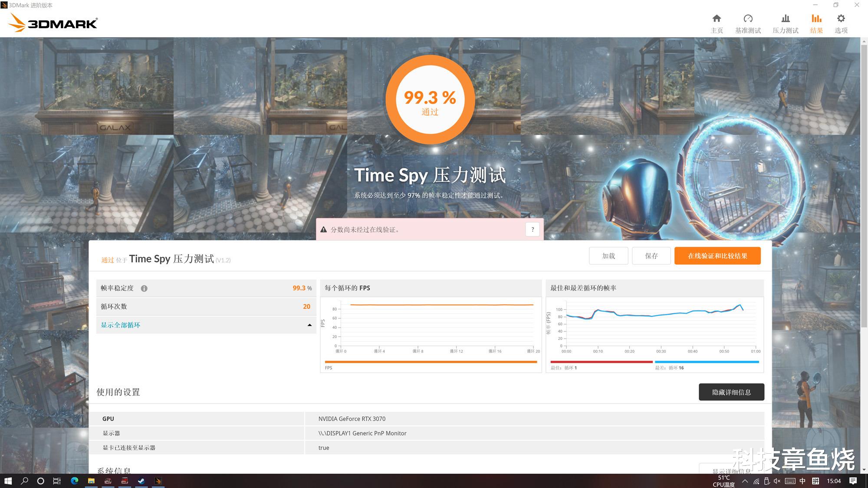Click the scrollbar down arrow
The width and height of the screenshot is (868, 488).
tap(864, 470)
